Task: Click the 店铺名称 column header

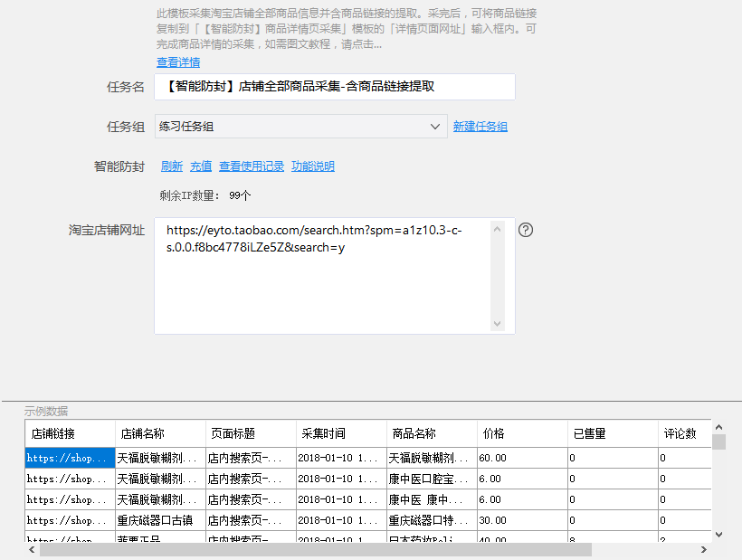Action: pos(160,433)
